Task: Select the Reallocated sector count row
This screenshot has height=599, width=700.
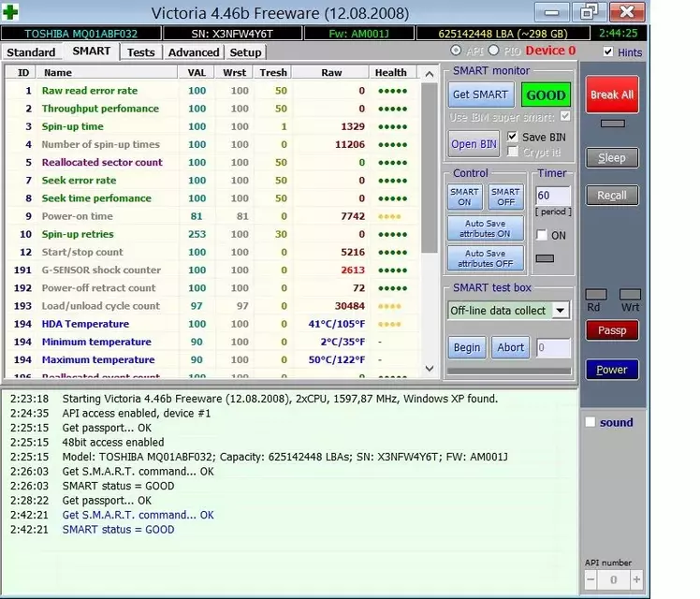Action: coord(212,163)
